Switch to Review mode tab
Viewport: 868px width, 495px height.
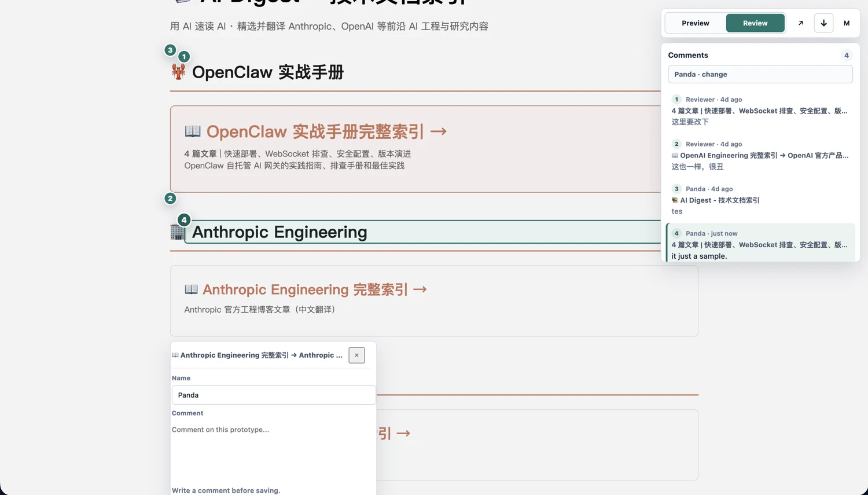(755, 23)
